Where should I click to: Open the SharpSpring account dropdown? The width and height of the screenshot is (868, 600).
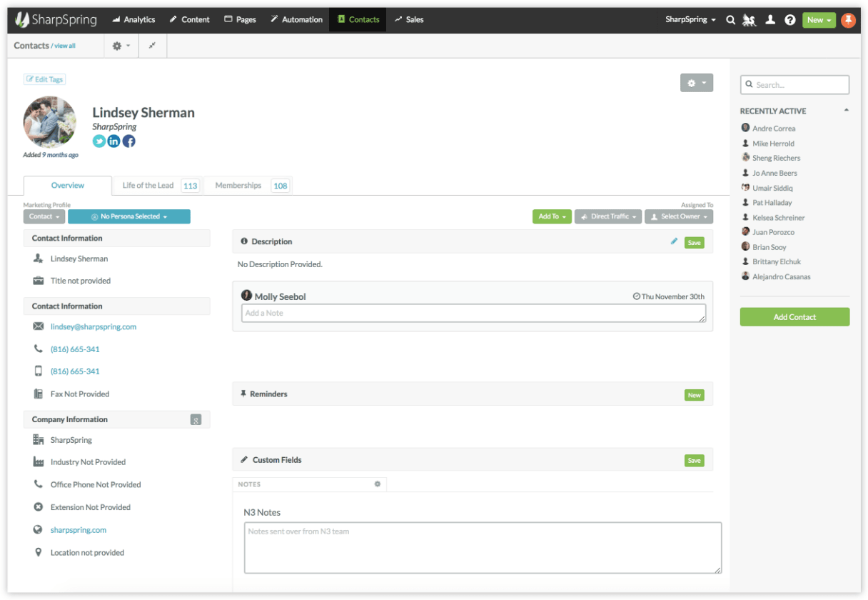[690, 20]
